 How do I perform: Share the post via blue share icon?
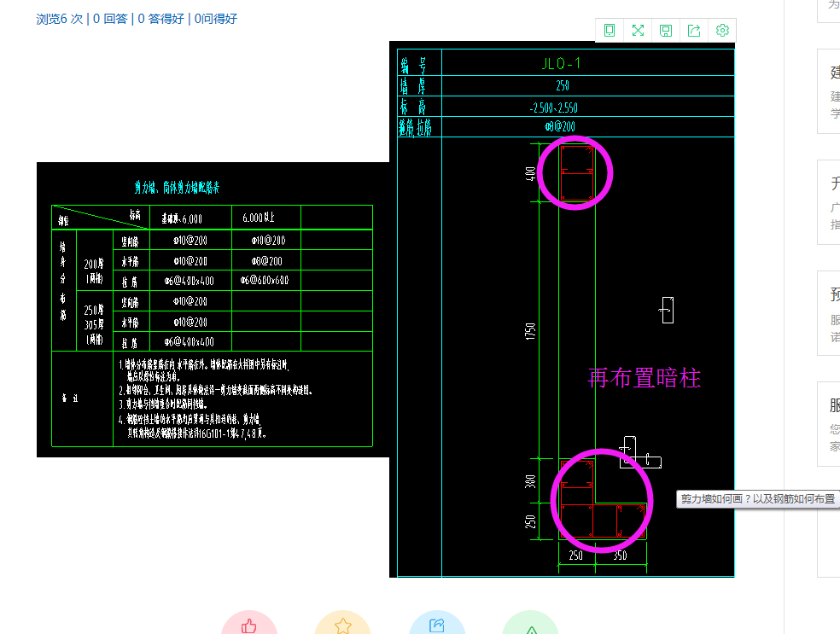437,628
